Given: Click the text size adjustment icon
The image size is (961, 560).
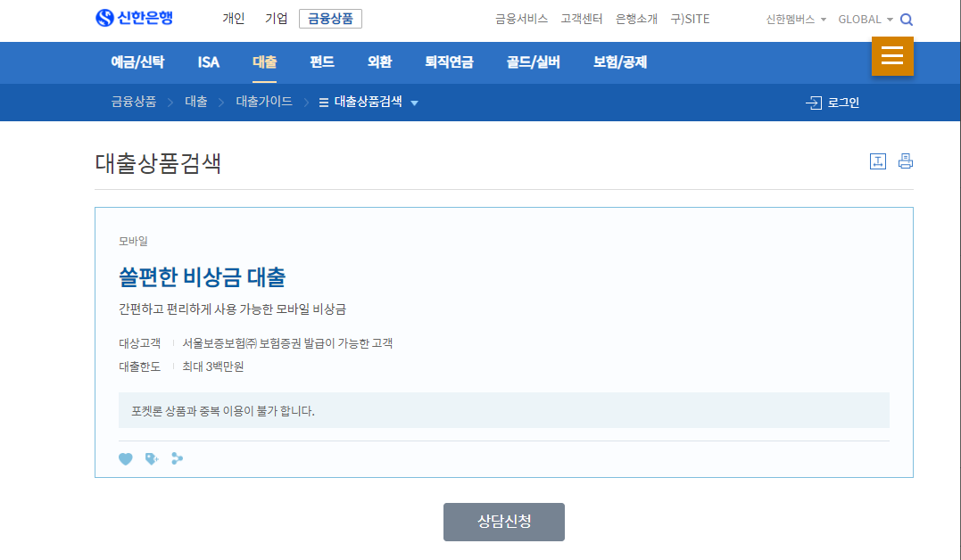Looking at the screenshot, I should [878, 161].
